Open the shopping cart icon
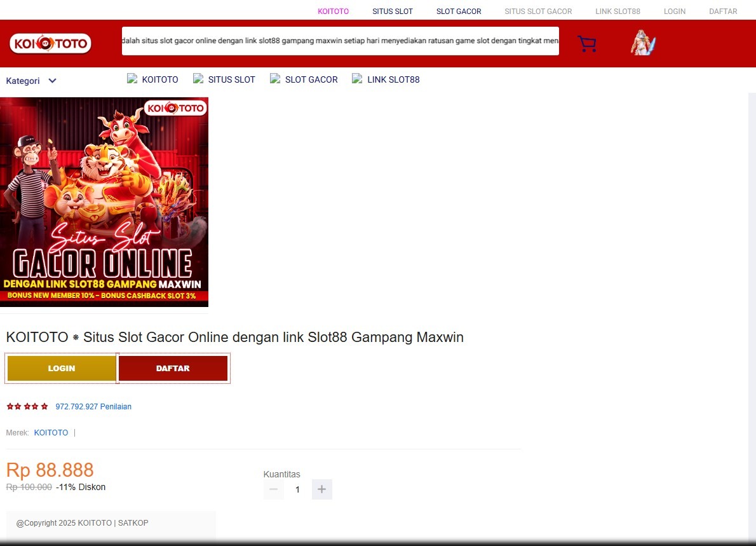Screen dimensions: 756x546 (586, 43)
